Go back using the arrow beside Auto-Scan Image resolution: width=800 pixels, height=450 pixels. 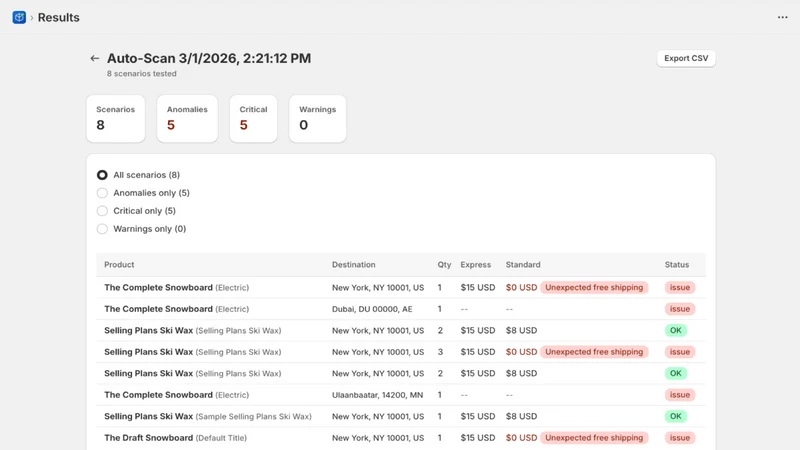94,58
